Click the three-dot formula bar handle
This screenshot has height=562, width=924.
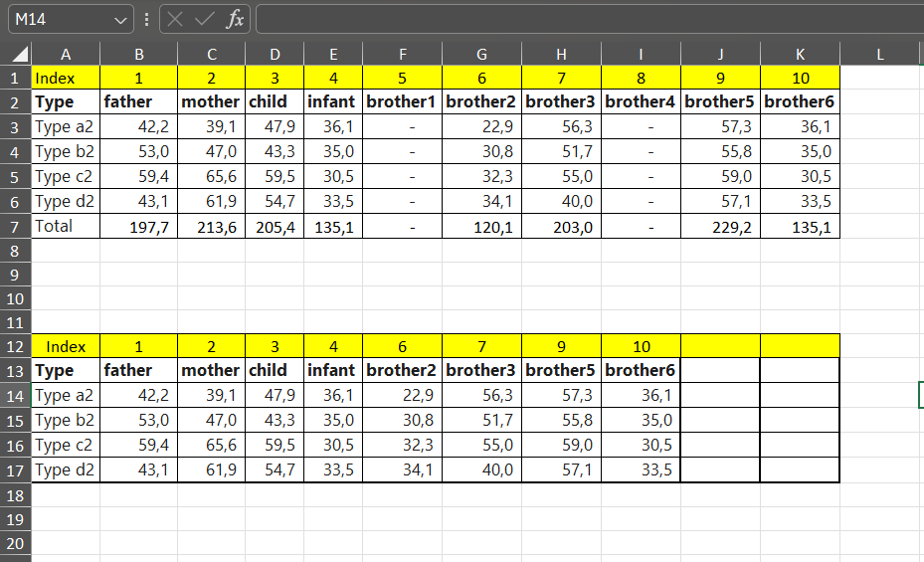[x=146, y=20]
